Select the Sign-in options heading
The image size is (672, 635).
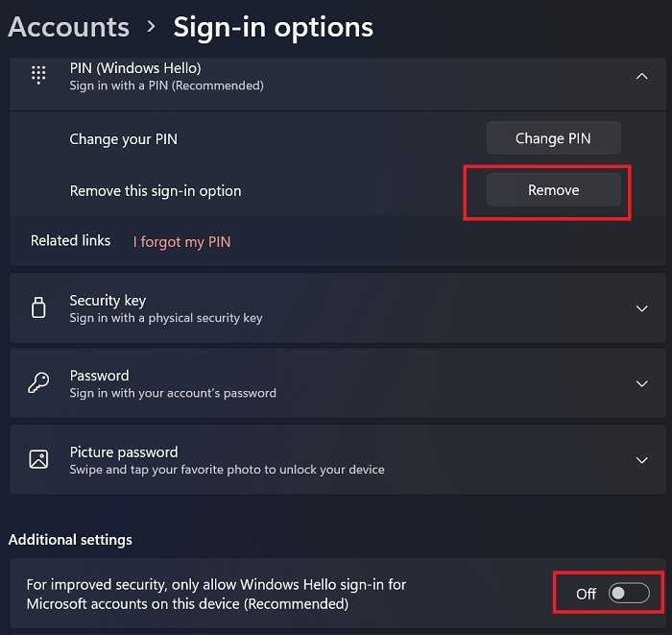(x=273, y=27)
